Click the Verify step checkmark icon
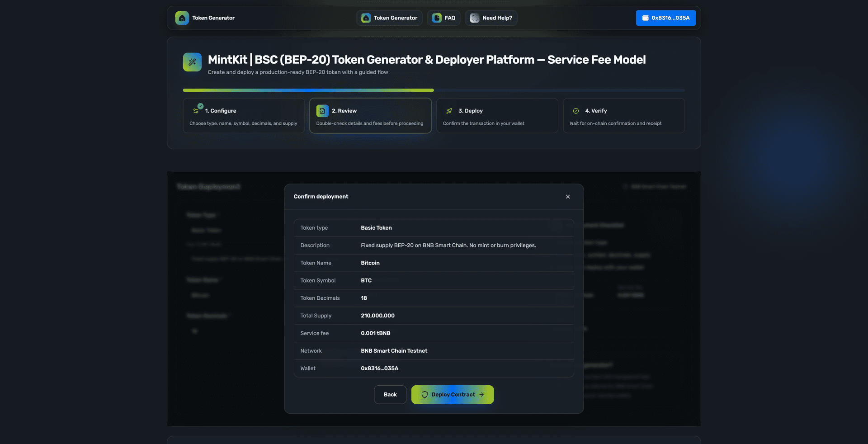 click(x=576, y=111)
